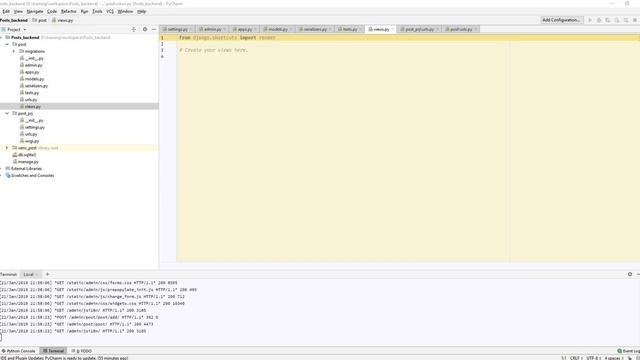Add a new terminal session tab

(x=47, y=274)
